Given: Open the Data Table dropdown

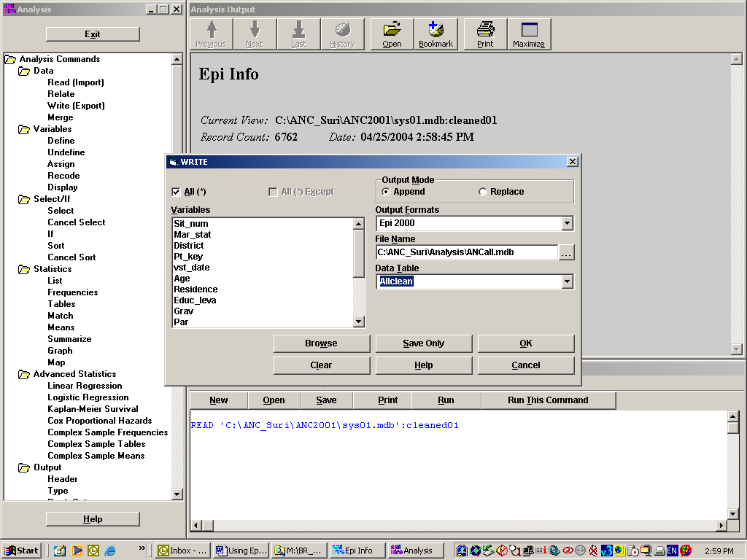Looking at the screenshot, I should point(567,281).
